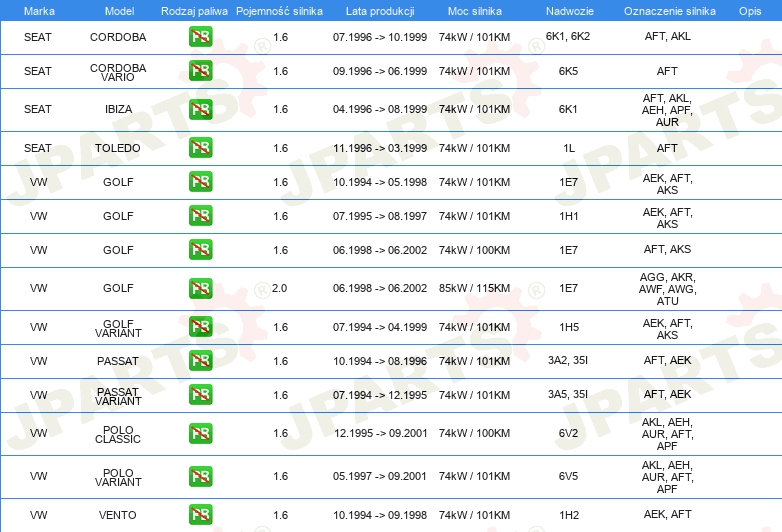Click the fuel icon in VW PASSAT 3A2 row
782x532 pixels.
pos(200,360)
